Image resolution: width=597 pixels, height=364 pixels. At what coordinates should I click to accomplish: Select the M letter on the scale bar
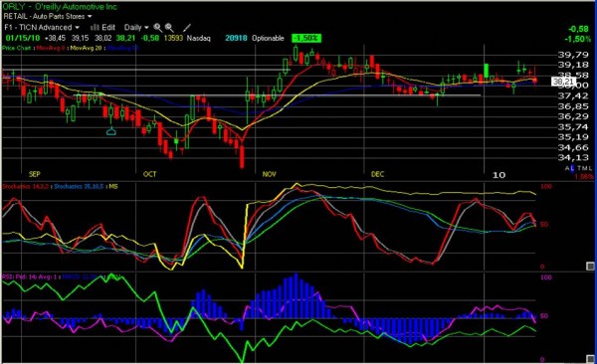coord(584,168)
